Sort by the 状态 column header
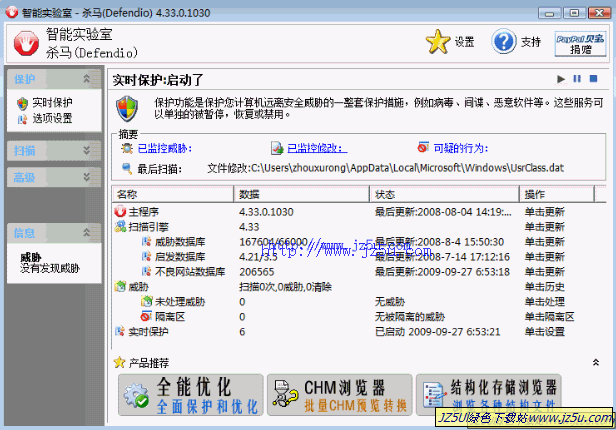The image size is (616, 430). coord(445,194)
